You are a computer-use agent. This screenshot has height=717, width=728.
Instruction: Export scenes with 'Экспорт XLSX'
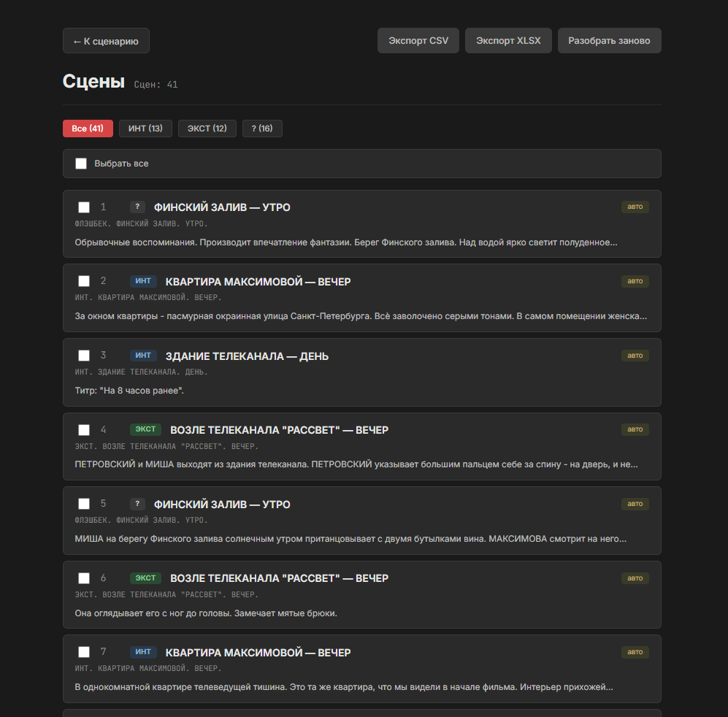click(x=508, y=41)
